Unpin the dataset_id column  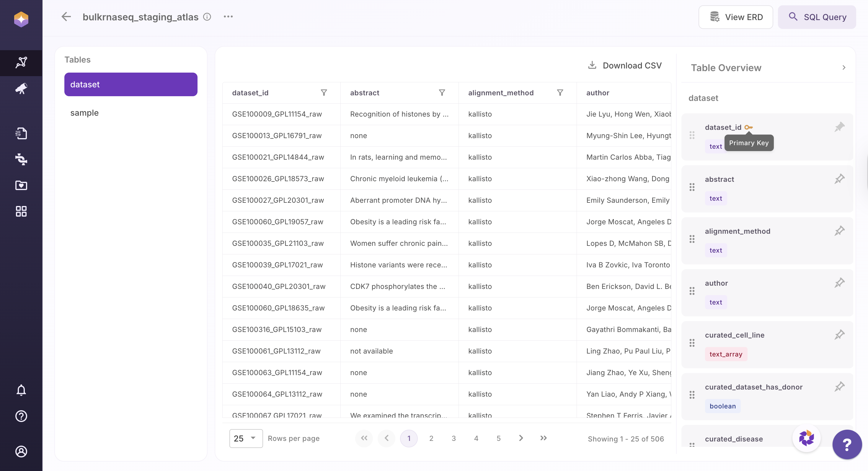839,127
